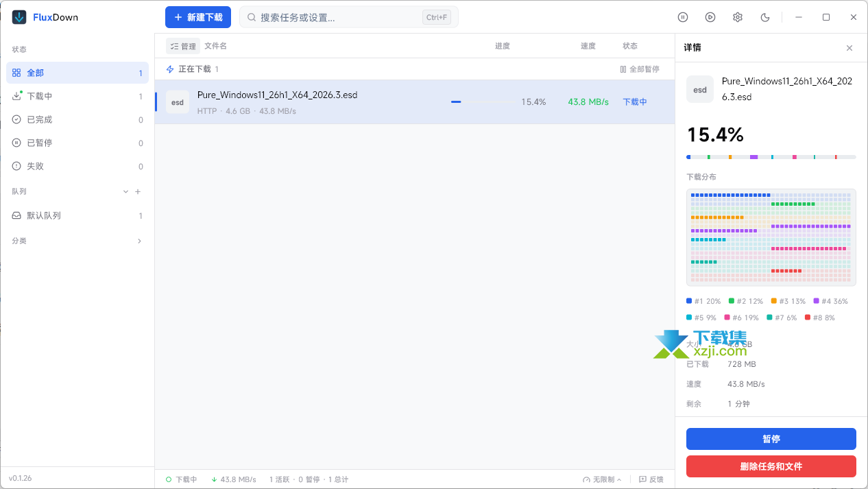Image resolution: width=868 pixels, height=489 pixels.
Task: Add a new queue with the plus icon
Action: (138, 192)
